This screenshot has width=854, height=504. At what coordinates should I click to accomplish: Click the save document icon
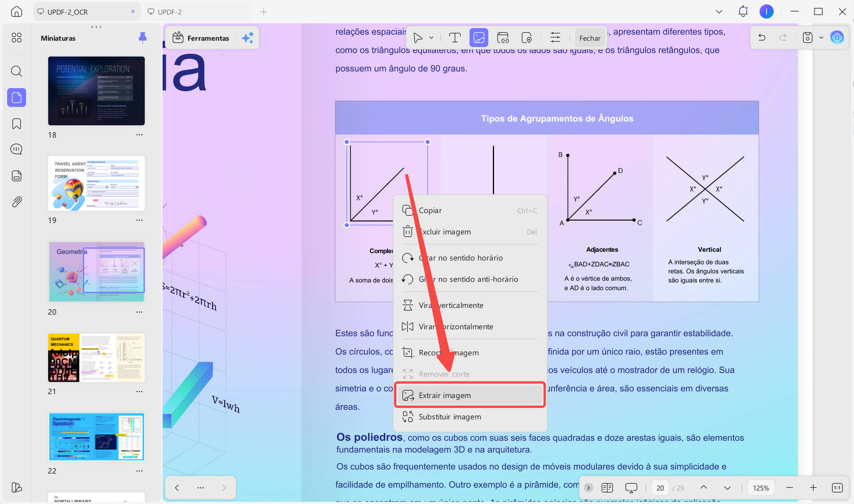(808, 38)
